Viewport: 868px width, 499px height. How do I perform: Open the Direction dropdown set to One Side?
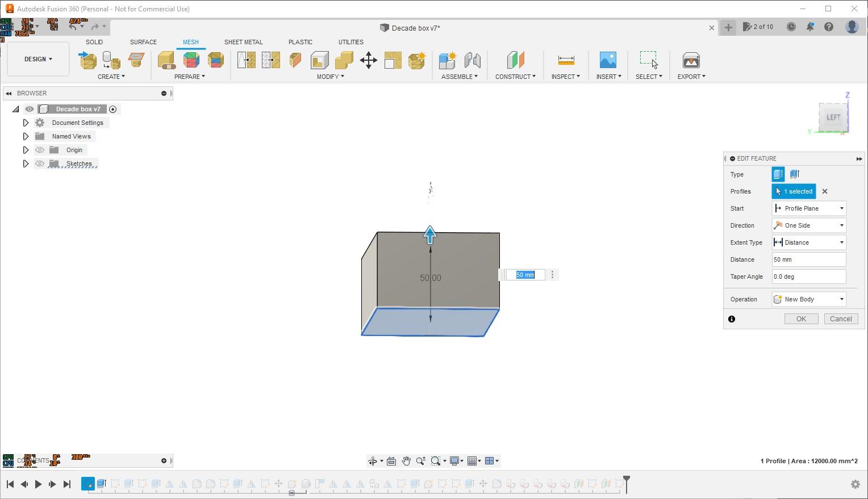click(809, 225)
